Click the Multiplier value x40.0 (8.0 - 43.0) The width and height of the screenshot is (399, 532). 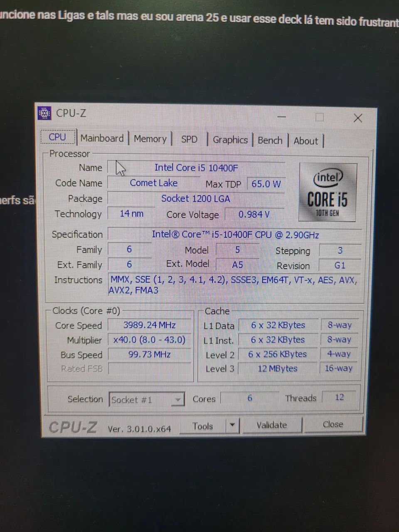coord(150,340)
